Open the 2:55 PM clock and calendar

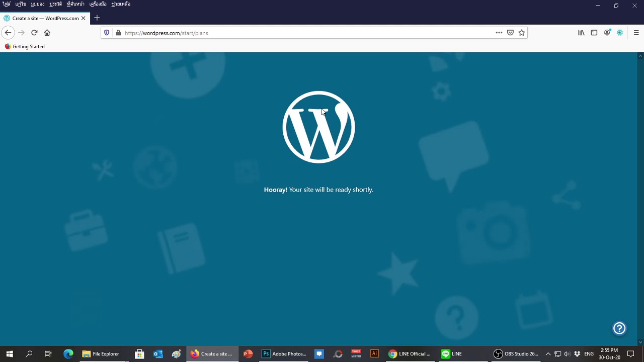[609, 354]
